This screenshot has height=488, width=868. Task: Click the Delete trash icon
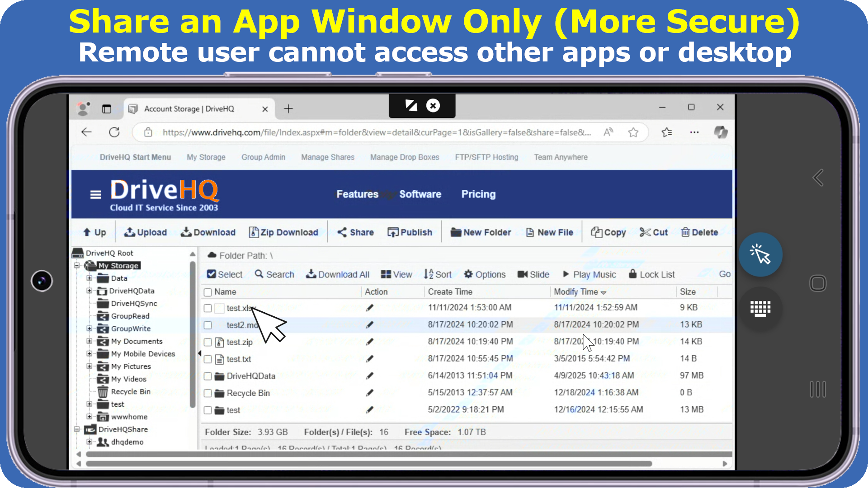coord(685,232)
